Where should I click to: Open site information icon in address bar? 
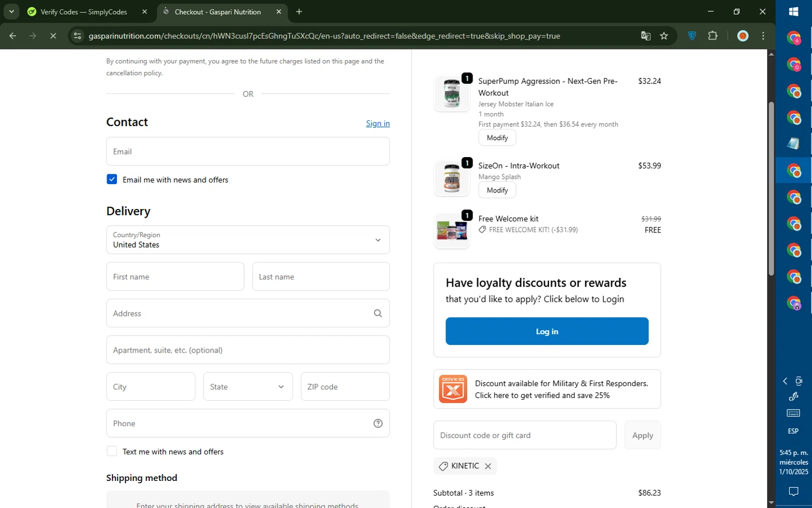pos(77,36)
